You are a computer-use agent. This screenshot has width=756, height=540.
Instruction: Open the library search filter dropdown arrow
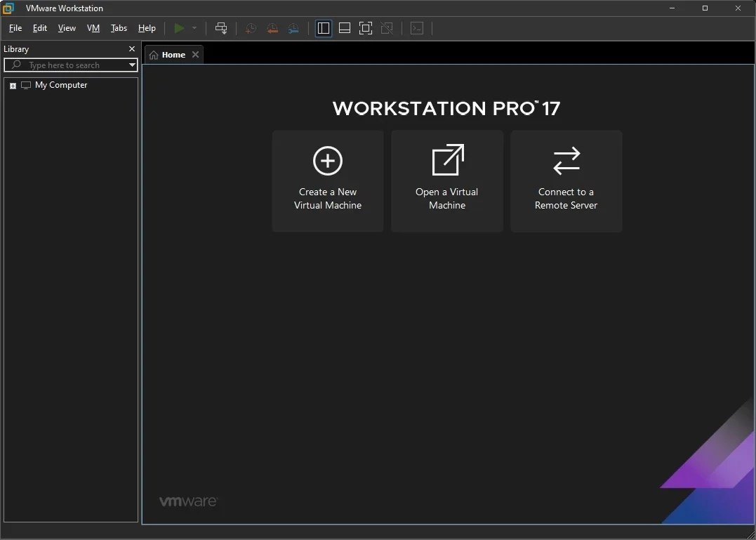point(132,65)
